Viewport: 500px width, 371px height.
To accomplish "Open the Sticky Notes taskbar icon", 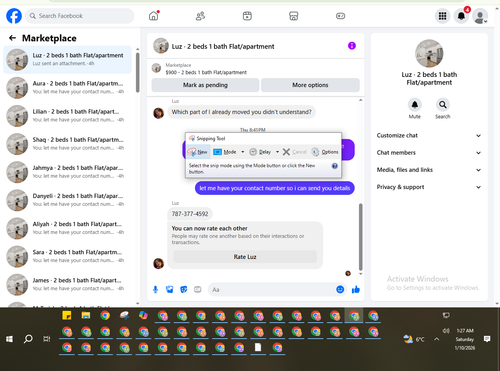I will [67, 315].
